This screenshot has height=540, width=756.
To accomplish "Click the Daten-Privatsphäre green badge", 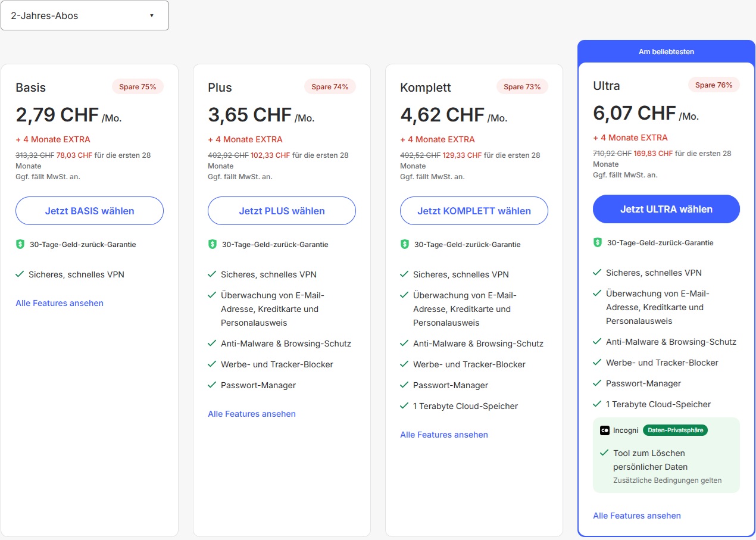I will [x=675, y=430].
